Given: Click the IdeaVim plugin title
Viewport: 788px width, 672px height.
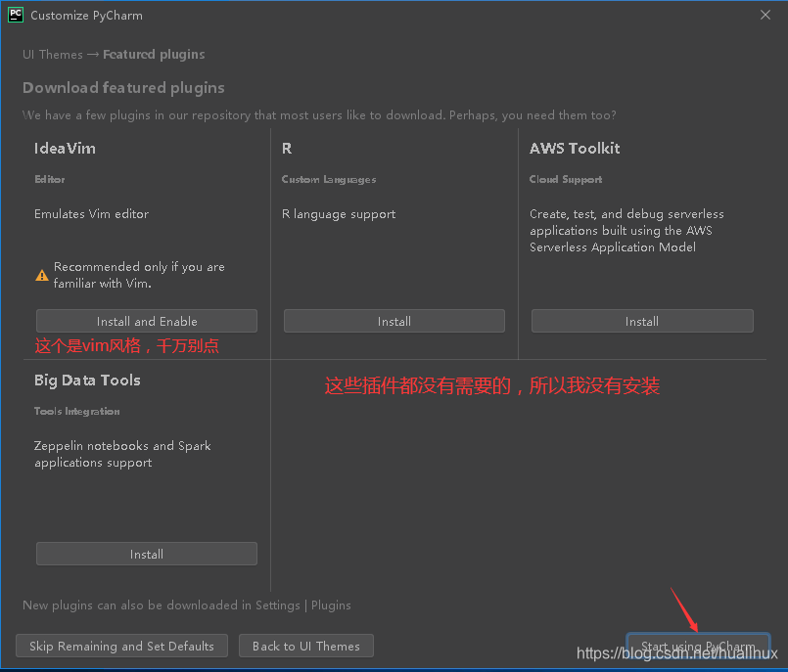Looking at the screenshot, I should tap(65, 148).
